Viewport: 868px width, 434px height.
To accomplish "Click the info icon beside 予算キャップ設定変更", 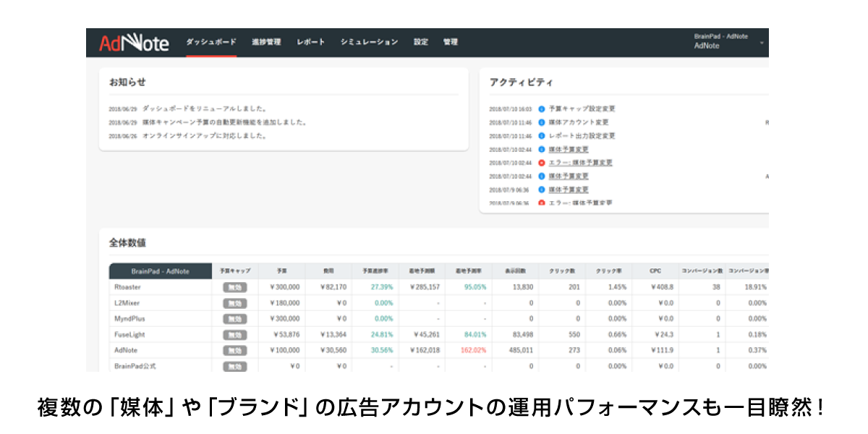I will (541, 109).
